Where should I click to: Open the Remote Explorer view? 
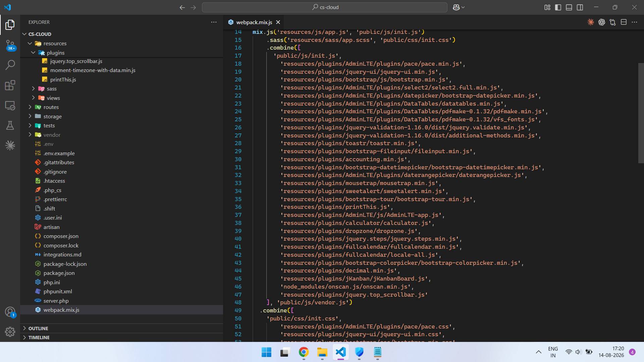(10, 106)
